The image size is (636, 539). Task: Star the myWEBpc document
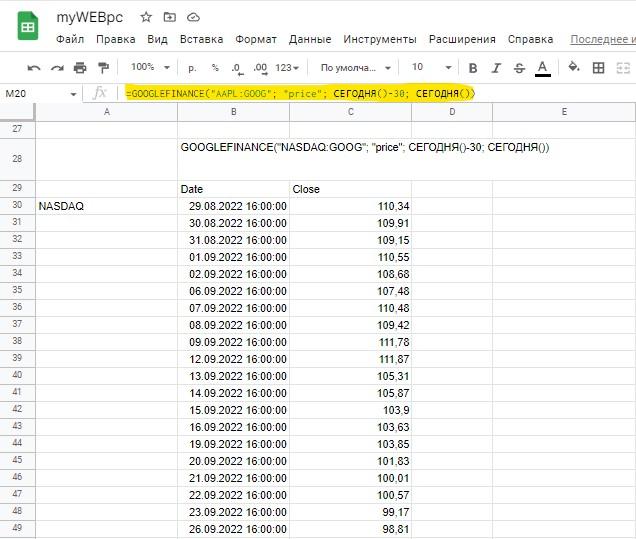coord(146,17)
